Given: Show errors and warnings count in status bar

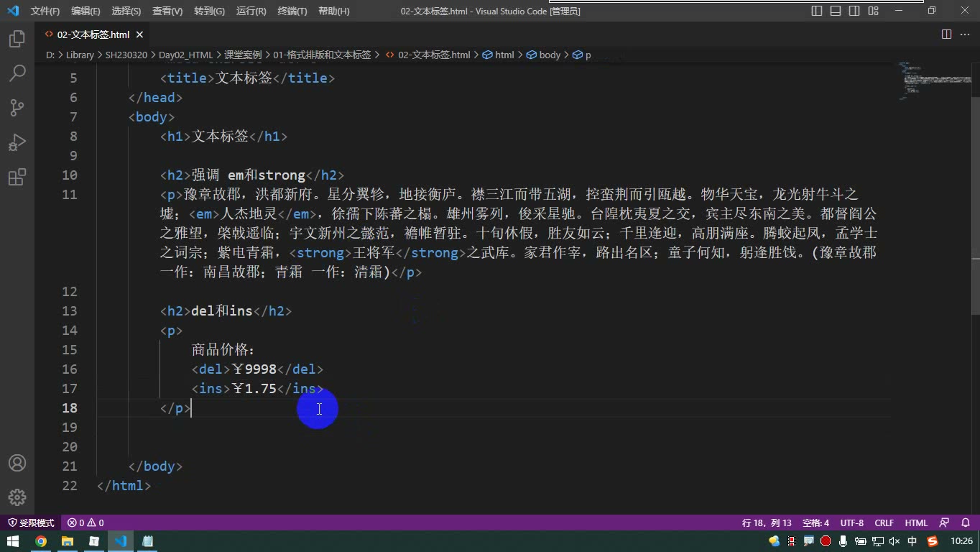Looking at the screenshot, I should [85, 523].
